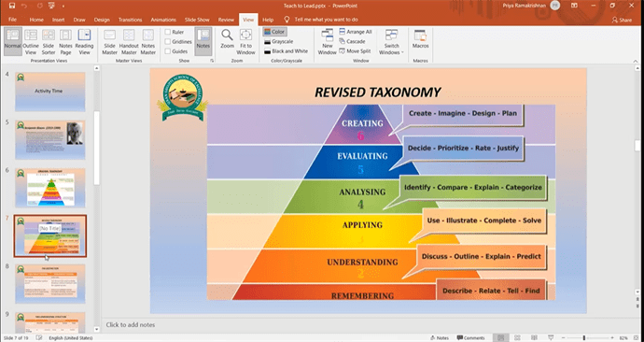This screenshot has height=342, width=644.
Task: Open the Notes Master view
Action: tap(147, 41)
